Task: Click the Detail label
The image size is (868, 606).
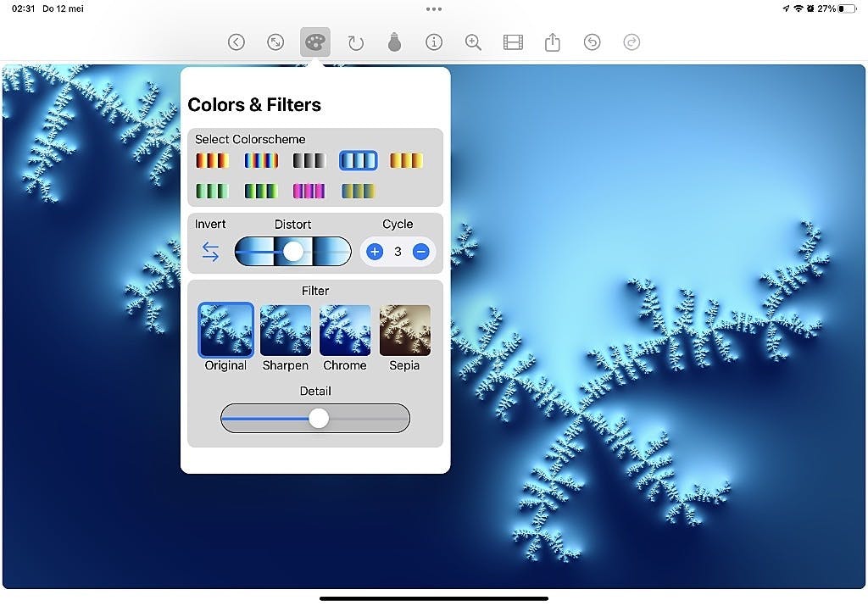Action: pos(315,391)
